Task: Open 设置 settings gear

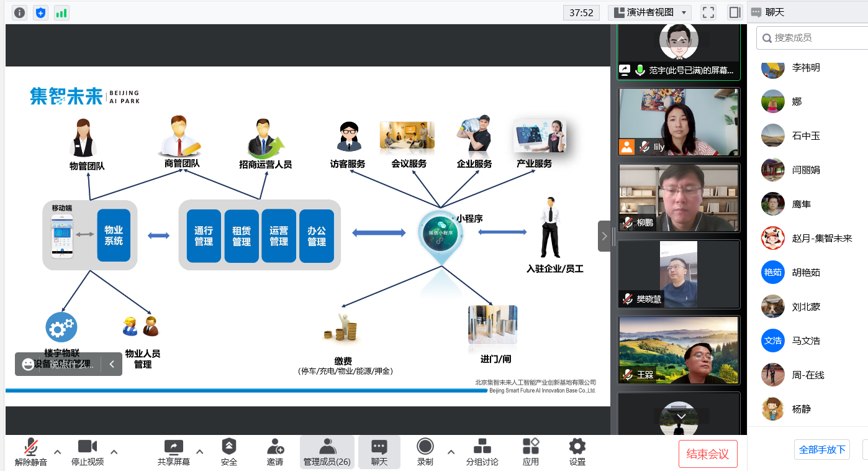Action: (x=577, y=452)
